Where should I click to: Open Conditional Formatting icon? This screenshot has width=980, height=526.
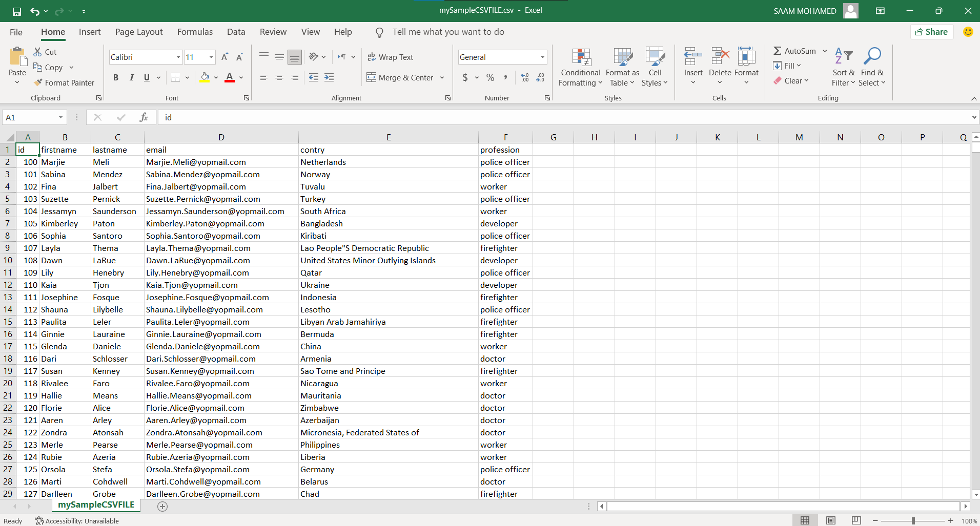(x=581, y=57)
